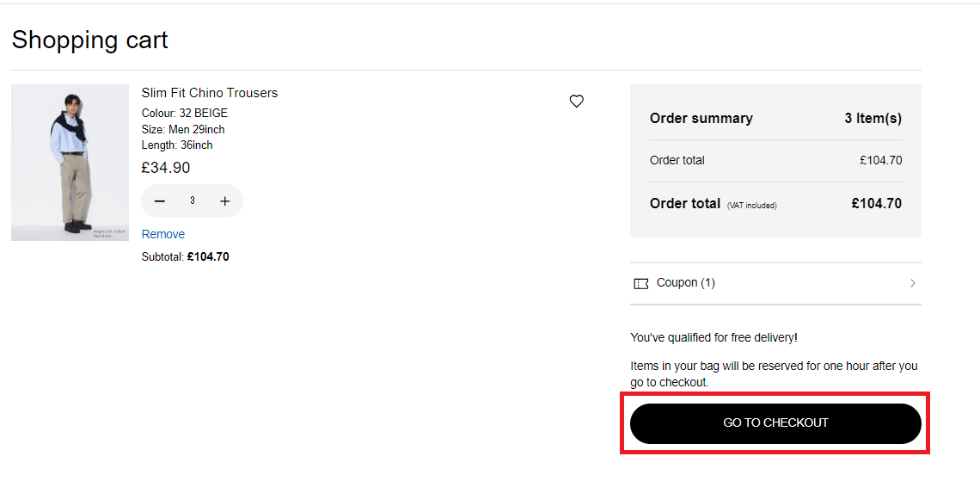Click the Colour: 32 BEIGE detail
Screen dimensions: 980x481
click(x=185, y=113)
